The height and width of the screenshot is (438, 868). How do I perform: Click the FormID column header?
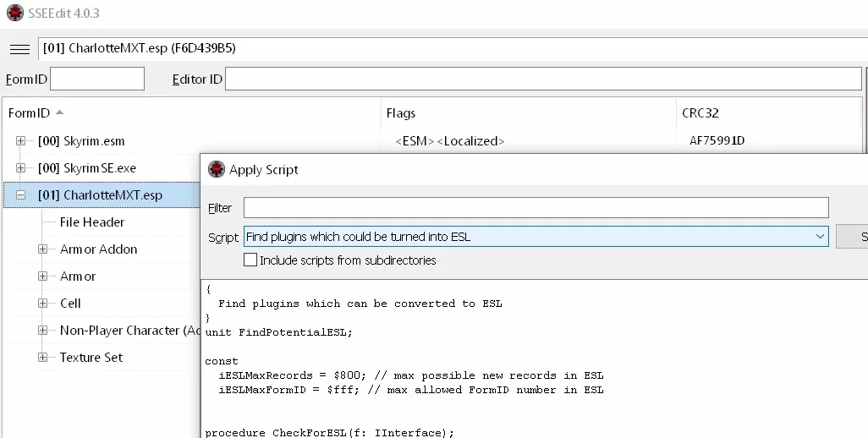point(192,112)
